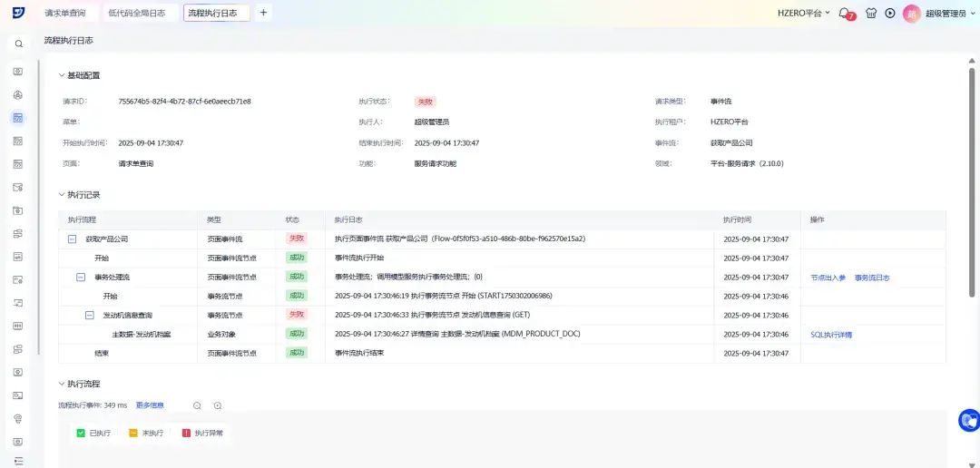
Task: Open the 事务流日志 link
Action: (872, 278)
